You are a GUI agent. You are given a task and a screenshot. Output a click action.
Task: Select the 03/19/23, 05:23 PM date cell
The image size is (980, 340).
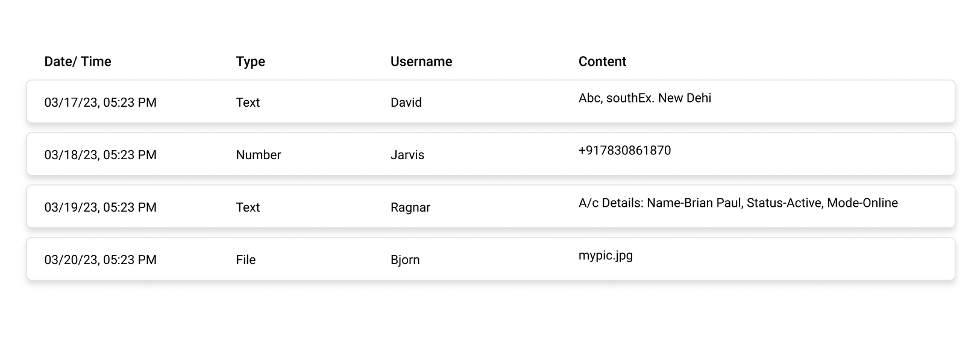pyautogui.click(x=101, y=207)
